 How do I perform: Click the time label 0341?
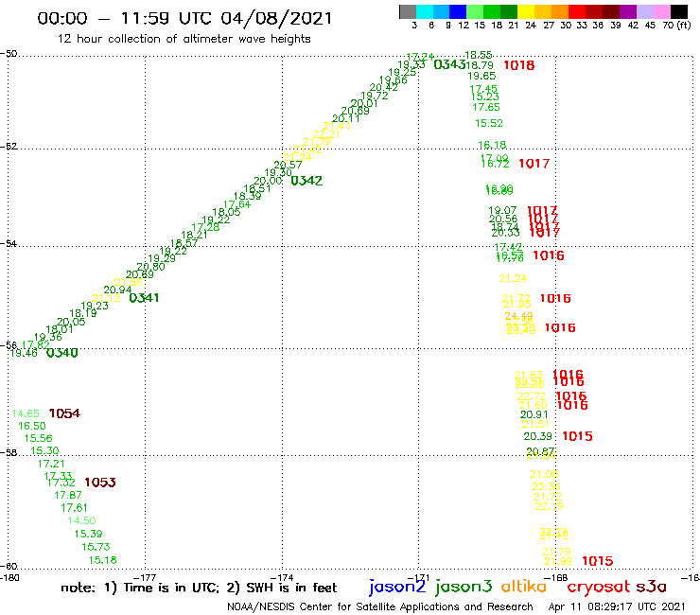pos(144,297)
